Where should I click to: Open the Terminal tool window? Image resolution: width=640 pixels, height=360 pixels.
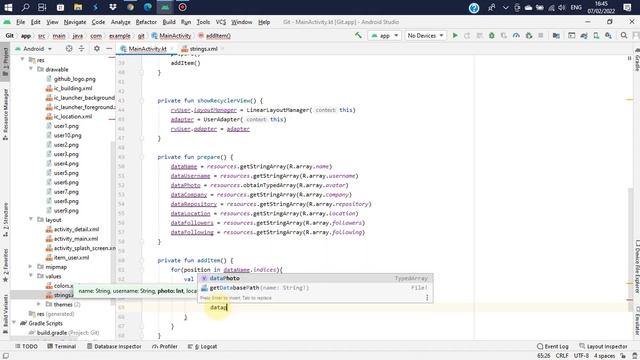tap(62, 346)
